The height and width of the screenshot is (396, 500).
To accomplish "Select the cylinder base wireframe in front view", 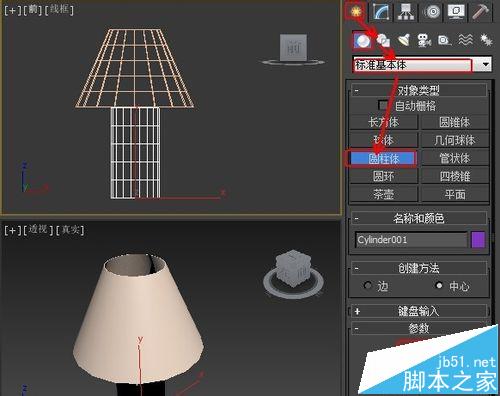I will click(x=135, y=153).
